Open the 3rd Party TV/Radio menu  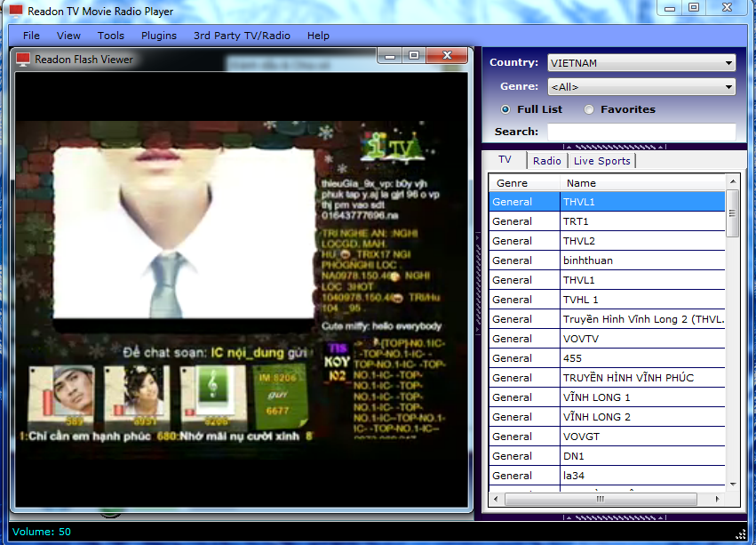242,36
